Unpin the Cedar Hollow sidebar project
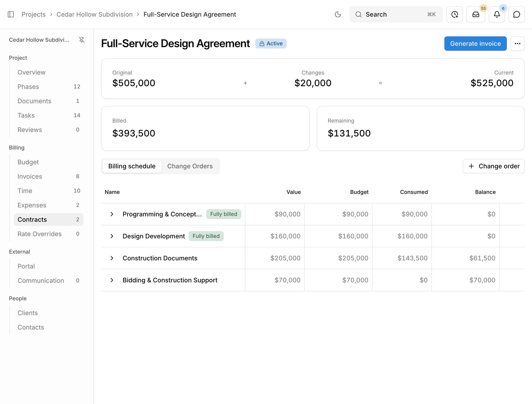Image resolution: width=532 pixels, height=404 pixels. tap(82, 40)
